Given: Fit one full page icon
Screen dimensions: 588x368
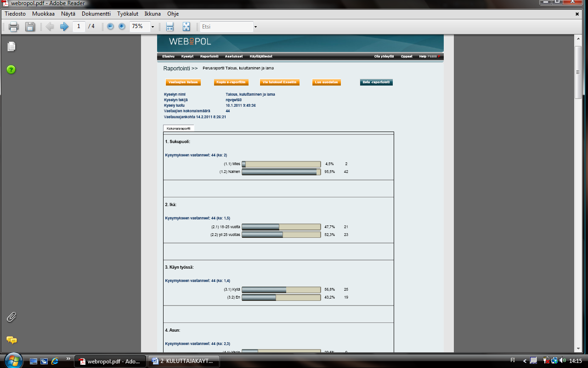Looking at the screenshot, I should coord(186,27).
